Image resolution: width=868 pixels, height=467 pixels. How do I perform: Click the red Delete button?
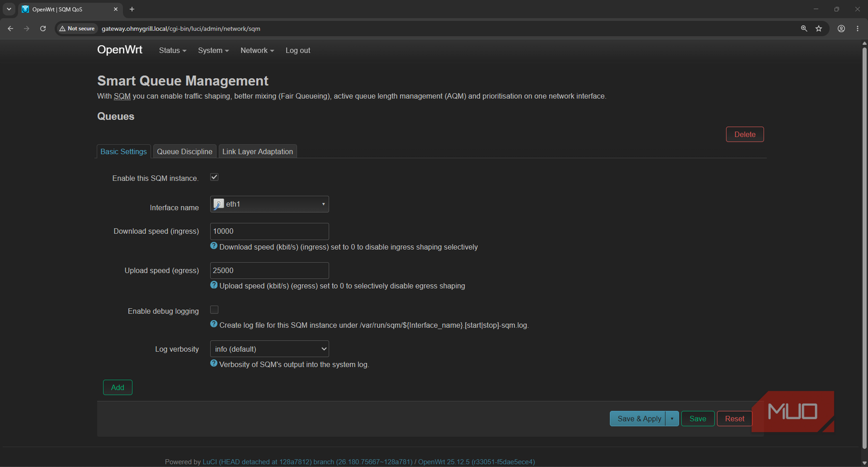click(745, 134)
